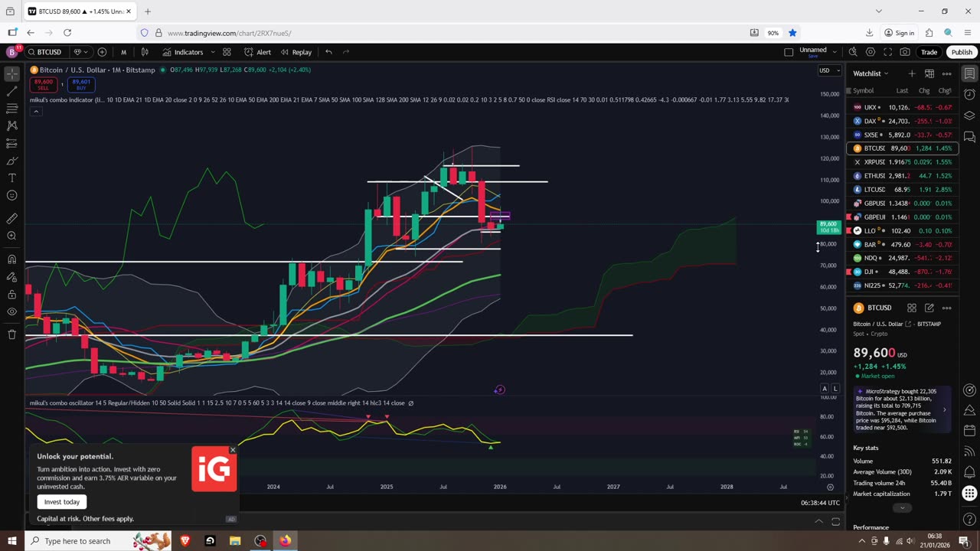Toggle magnet mode in drawing toolbar
The height and width of the screenshot is (551, 980).
point(11,259)
